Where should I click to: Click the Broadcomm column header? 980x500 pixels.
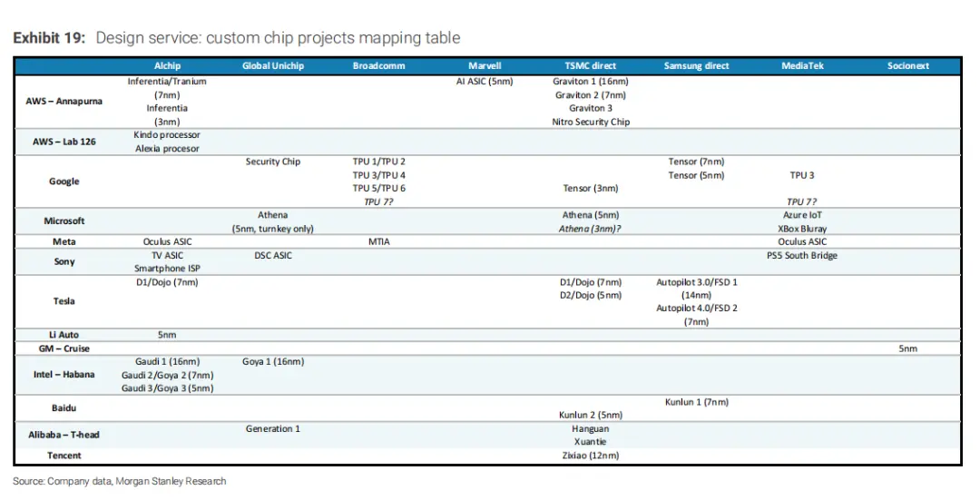coord(378,66)
